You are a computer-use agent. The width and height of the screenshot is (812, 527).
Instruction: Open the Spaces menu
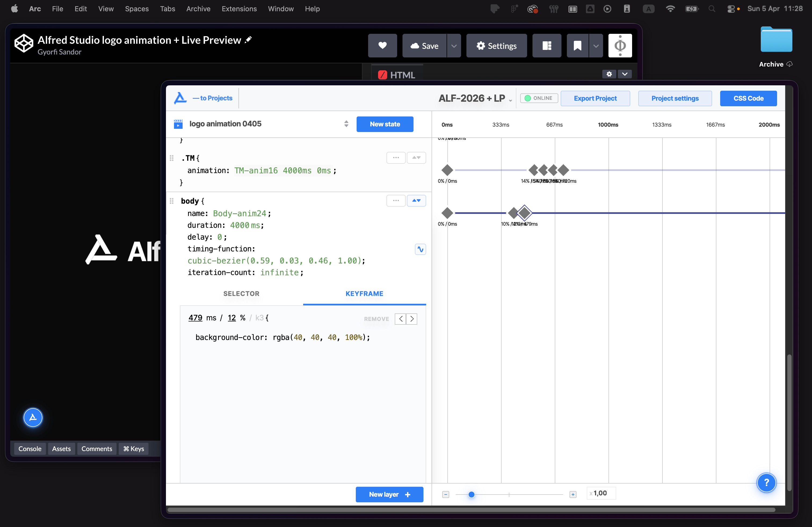point(137,9)
